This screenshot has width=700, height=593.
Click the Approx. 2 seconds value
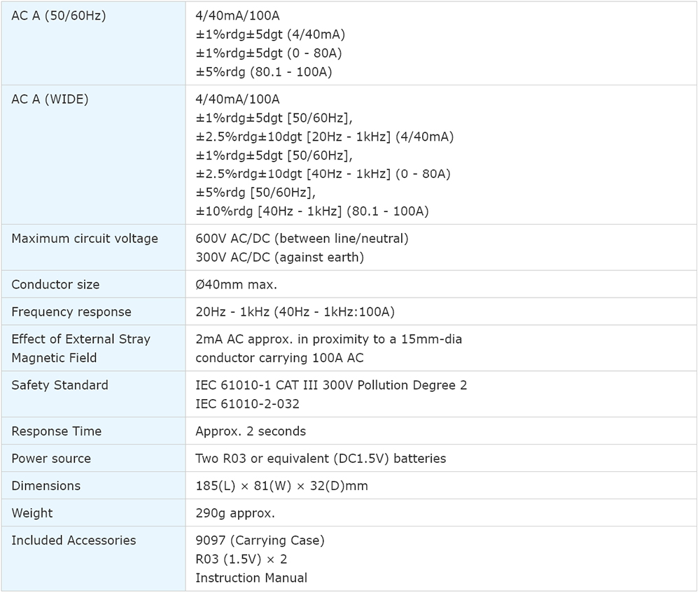click(251, 431)
